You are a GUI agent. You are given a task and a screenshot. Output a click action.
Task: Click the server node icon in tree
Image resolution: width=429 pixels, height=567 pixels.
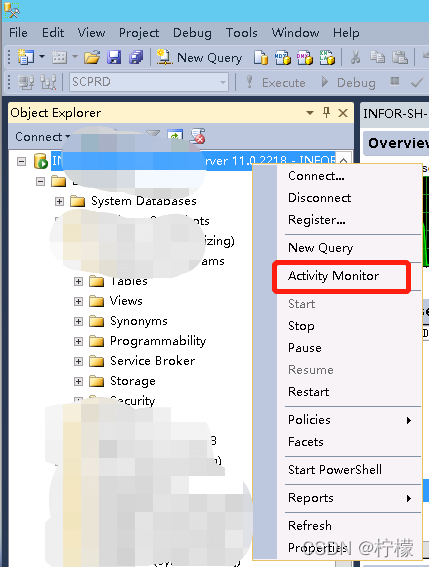[x=41, y=161]
